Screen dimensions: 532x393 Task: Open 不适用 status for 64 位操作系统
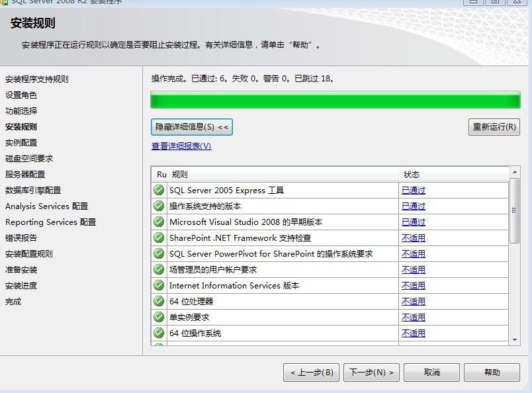pyautogui.click(x=414, y=333)
